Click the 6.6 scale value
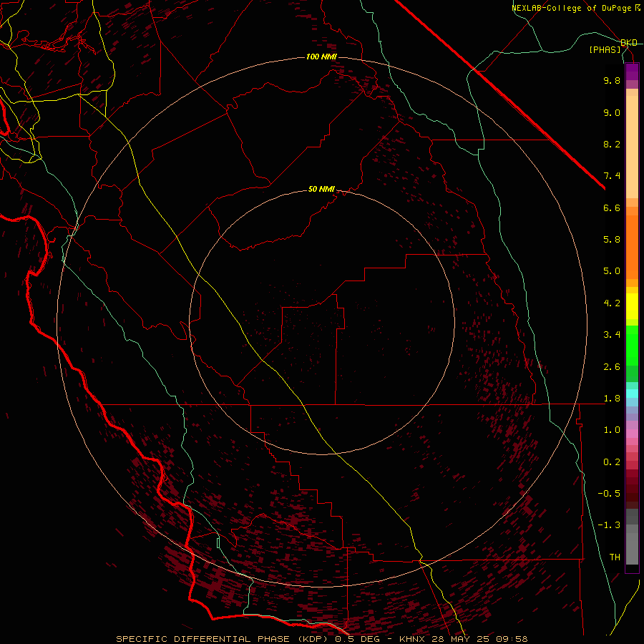 (x=612, y=208)
